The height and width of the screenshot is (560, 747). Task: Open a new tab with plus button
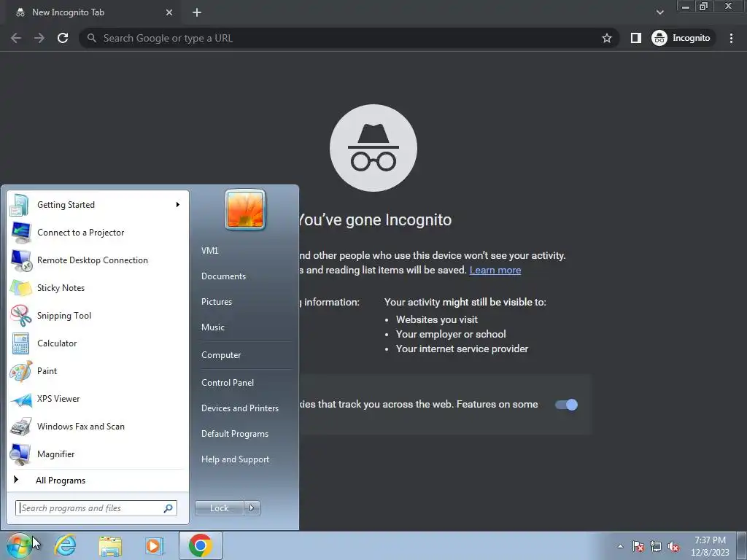pos(197,12)
